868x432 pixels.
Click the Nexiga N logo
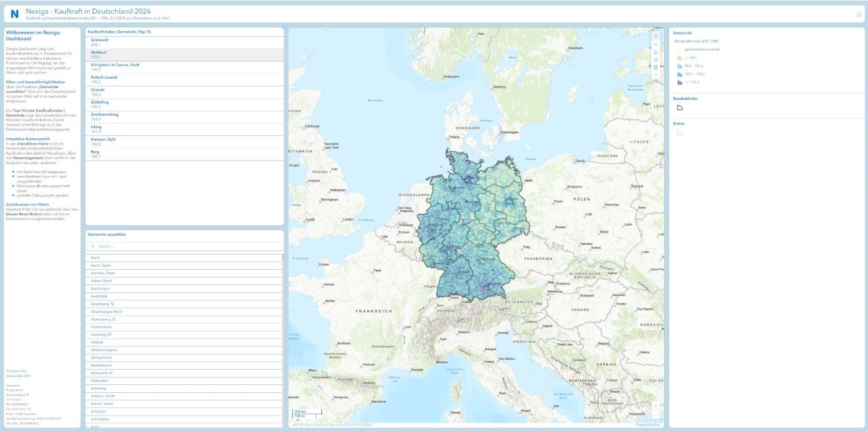(14, 13)
